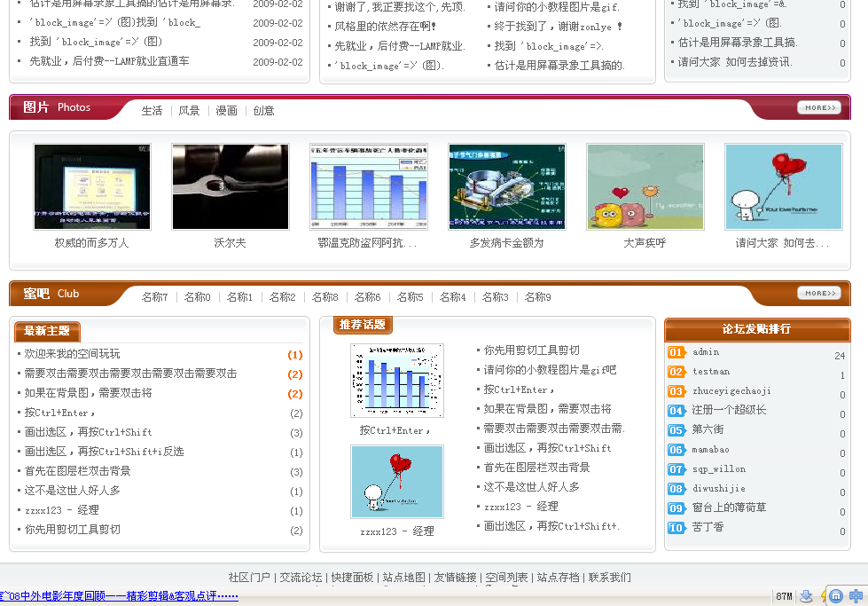Viewport: 868px width, 606px height.
Task: Click the 05 rank badge beside 第六街
Action: pos(676,429)
